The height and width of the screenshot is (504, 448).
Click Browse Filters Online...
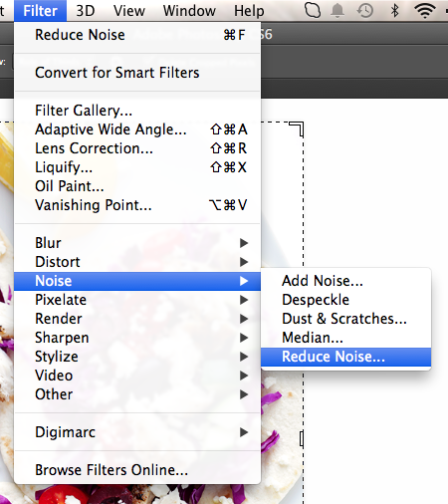[137, 470]
